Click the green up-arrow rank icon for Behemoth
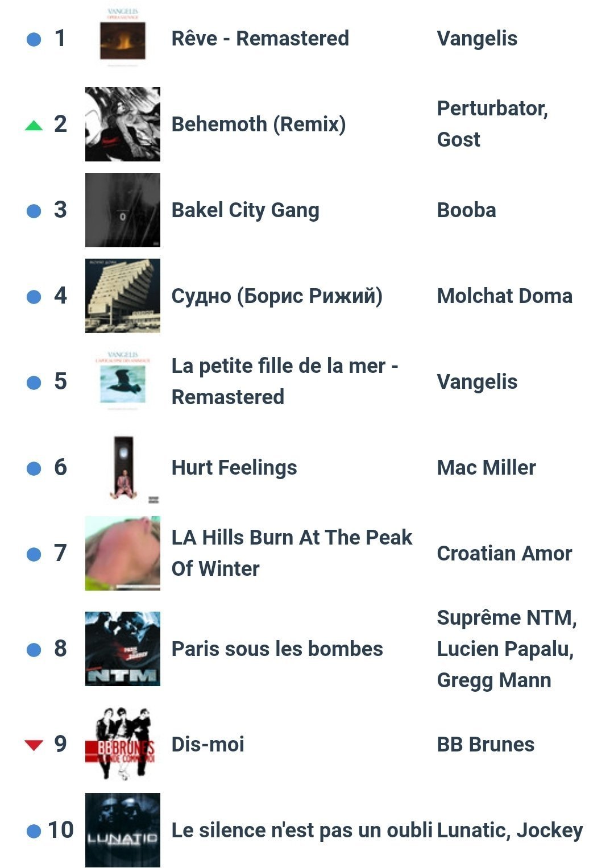614x868 pixels. 34,126
